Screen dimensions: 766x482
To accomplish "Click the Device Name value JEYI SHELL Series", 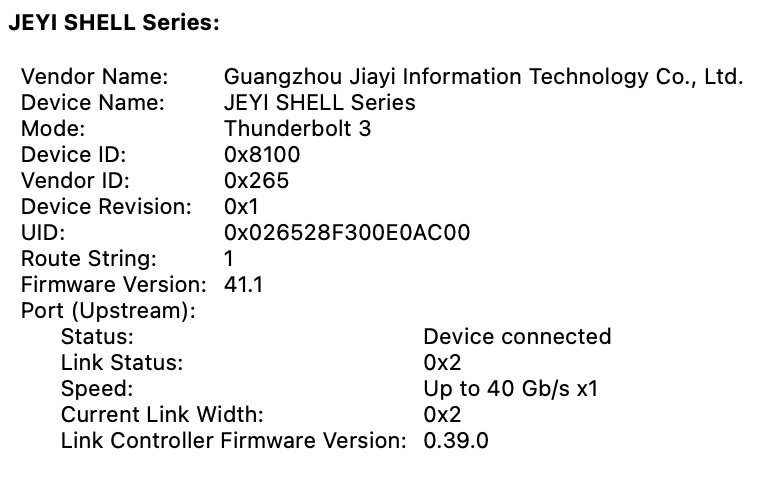I will coord(319,103).
